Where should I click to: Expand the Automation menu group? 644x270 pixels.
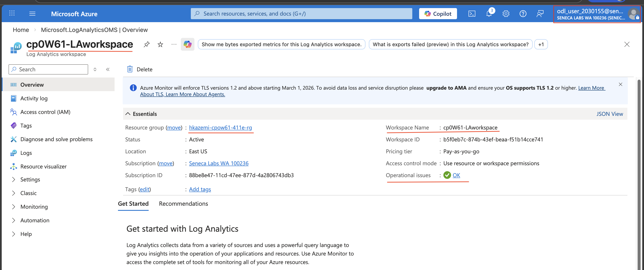[13, 220]
